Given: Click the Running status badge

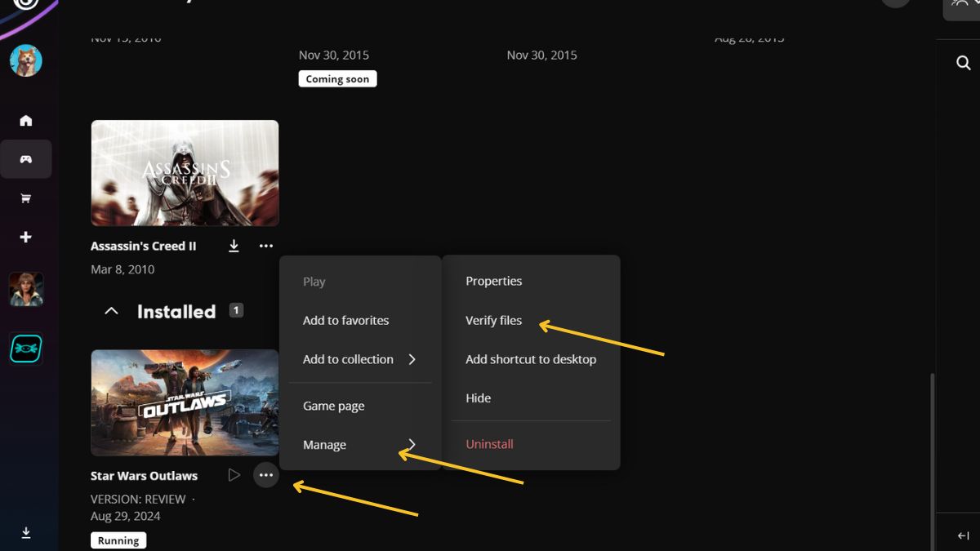Looking at the screenshot, I should coord(118,540).
